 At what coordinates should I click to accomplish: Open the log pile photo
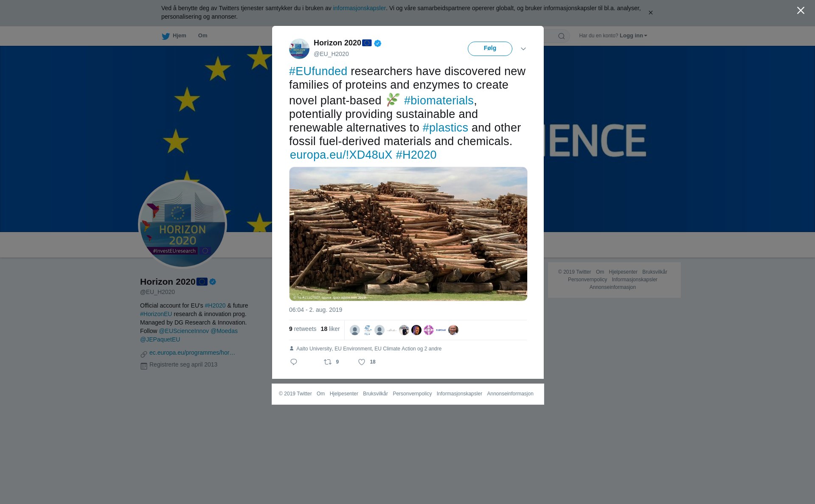point(408,234)
